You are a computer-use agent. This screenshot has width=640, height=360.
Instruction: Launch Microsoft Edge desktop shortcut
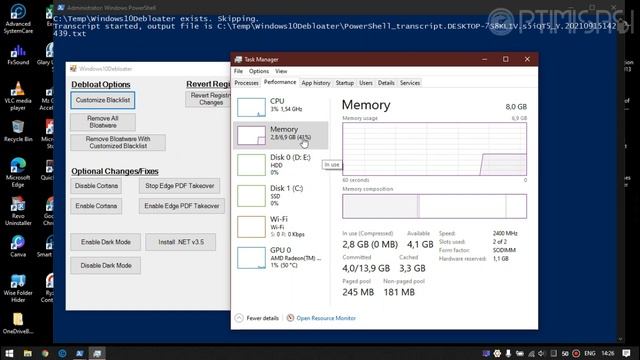(18, 173)
